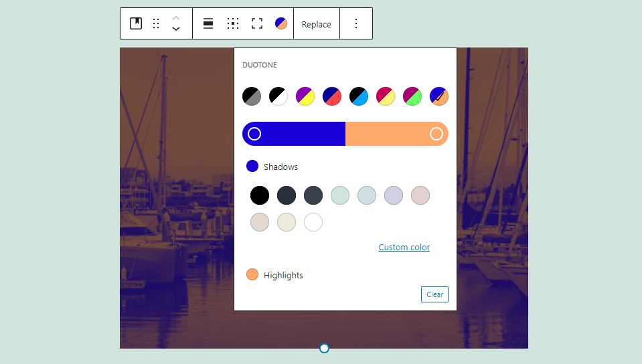Choose the black shadows color swatch

[260, 195]
